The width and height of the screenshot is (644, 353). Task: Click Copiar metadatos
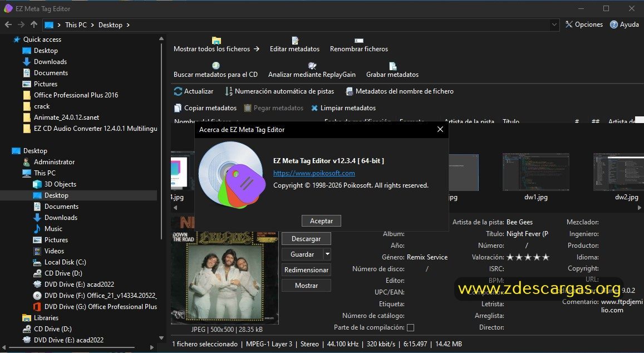(x=205, y=108)
